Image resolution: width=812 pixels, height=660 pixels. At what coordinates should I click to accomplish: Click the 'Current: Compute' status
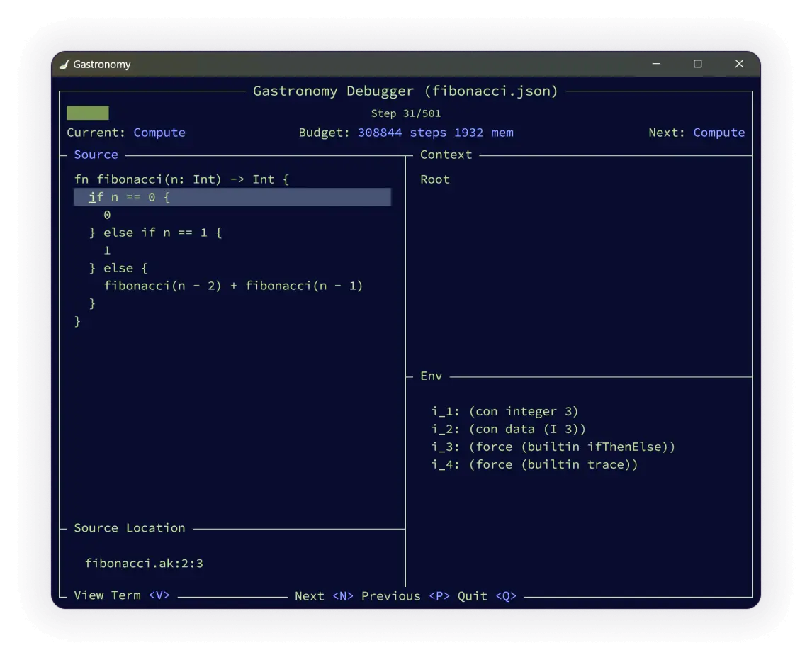point(126,133)
